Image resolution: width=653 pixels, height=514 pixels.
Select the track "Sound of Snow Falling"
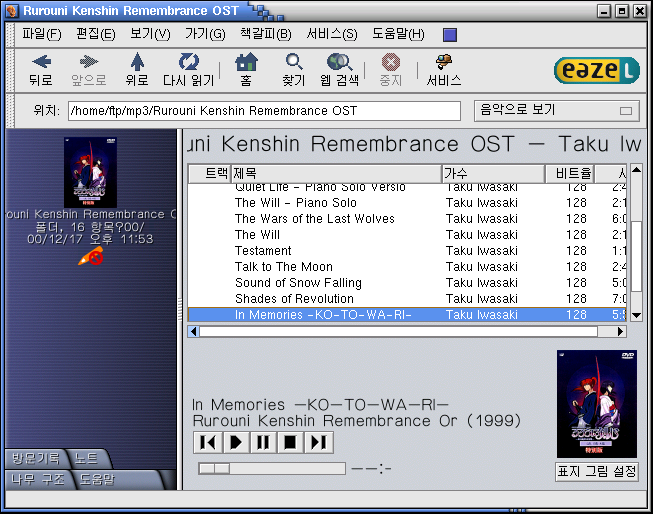(407, 283)
